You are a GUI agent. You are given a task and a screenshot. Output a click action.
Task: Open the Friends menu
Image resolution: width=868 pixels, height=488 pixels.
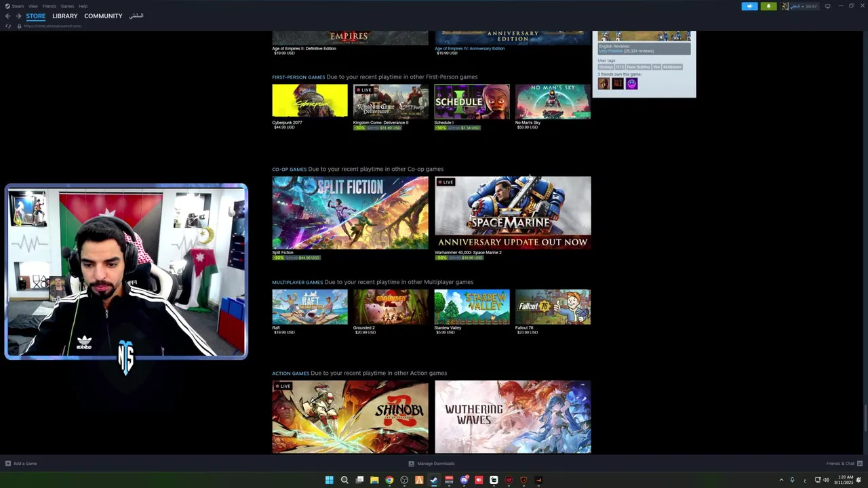tap(50, 6)
